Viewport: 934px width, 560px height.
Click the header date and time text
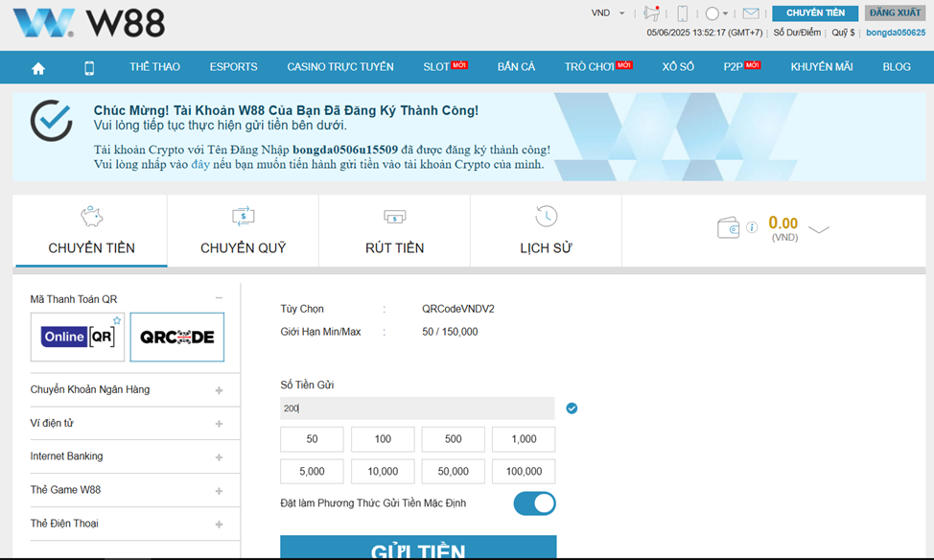click(x=705, y=33)
